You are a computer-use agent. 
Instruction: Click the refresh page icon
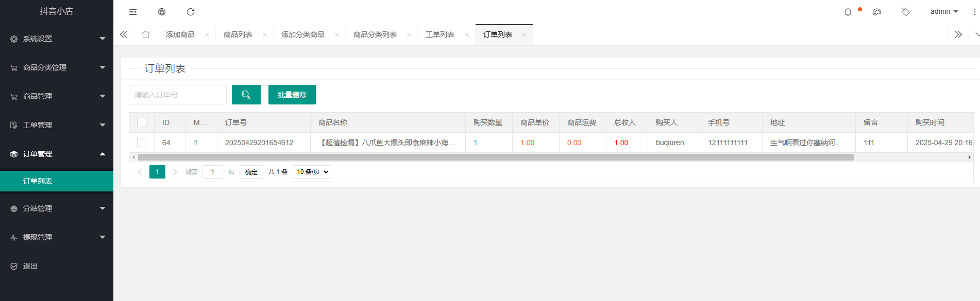pyautogui.click(x=191, y=12)
